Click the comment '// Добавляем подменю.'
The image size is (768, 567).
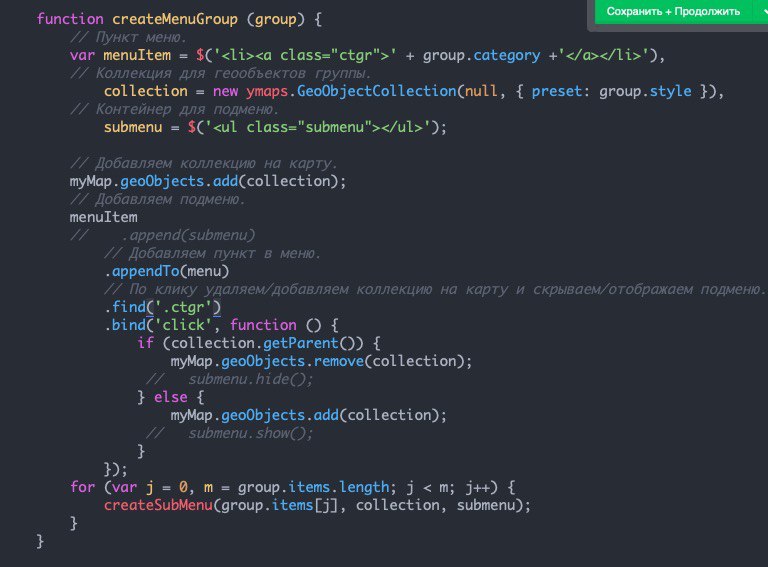[x=157, y=199]
